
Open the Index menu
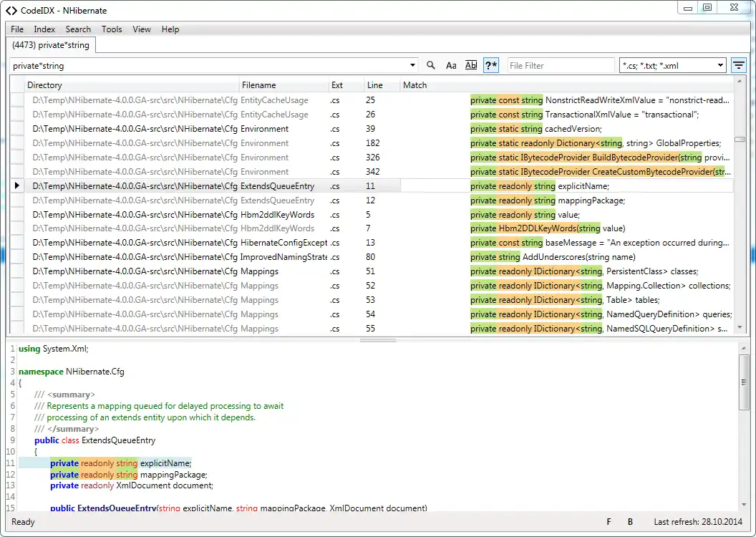44,29
